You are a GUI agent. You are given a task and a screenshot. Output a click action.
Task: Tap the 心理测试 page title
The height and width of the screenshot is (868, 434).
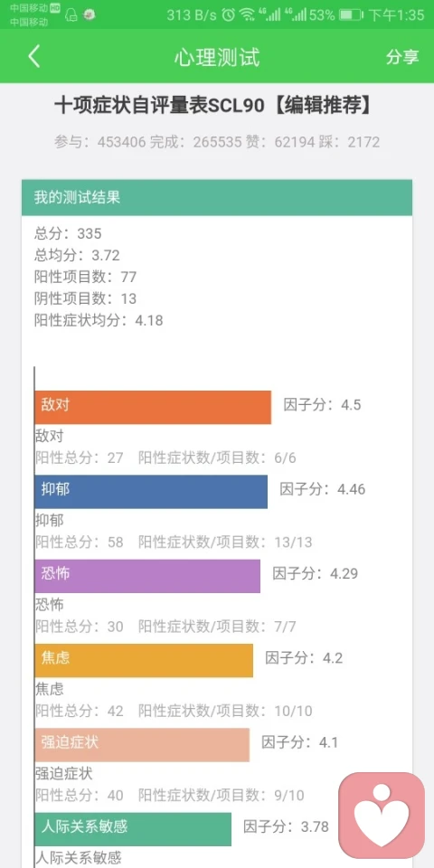(217, 57)
